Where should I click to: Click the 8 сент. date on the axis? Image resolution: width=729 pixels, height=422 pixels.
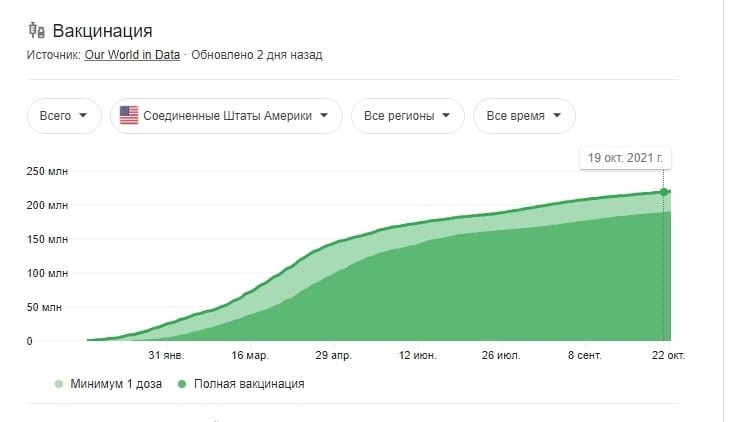(584, 356)
